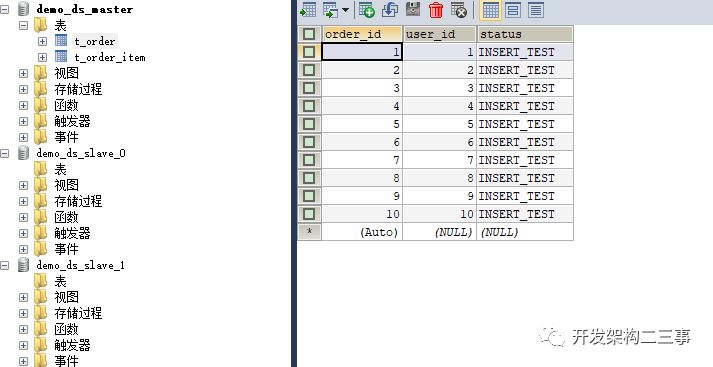Expand 函数 under demo_ds_slave_1
The height and width of the screenshot is (367, 713).
[x=23, y=329]
